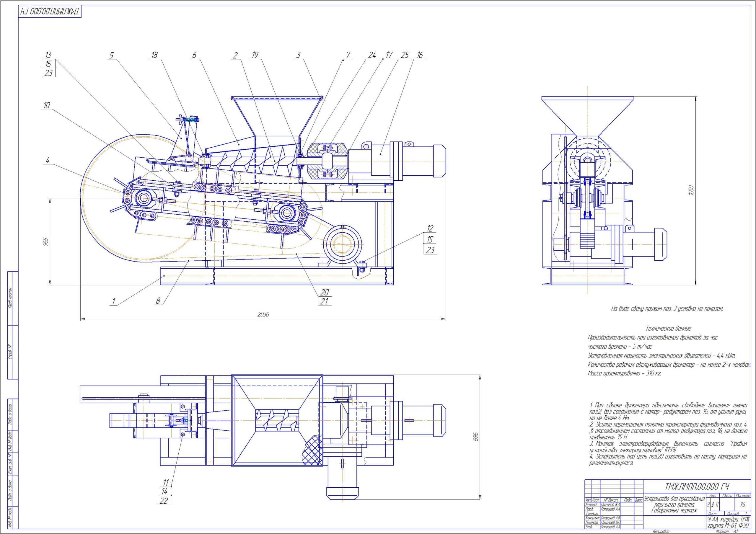Select part callout number 22
756x534 pixels.
(x=164, y=501)
